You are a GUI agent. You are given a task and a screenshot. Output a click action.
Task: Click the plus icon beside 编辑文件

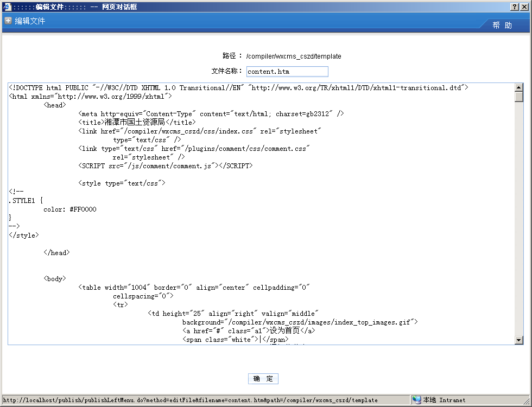coord(8,21)
